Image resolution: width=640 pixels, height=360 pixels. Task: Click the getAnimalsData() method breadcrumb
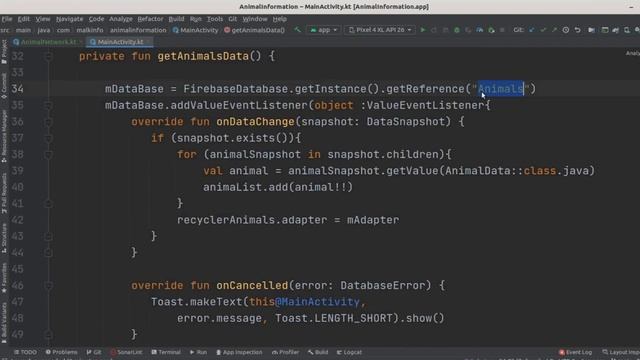coord(254,30)
